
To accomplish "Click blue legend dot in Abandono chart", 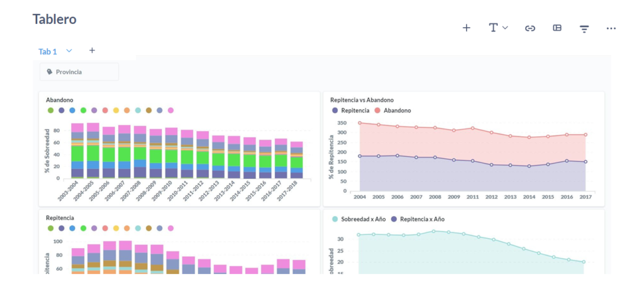I will coord(72,110).
